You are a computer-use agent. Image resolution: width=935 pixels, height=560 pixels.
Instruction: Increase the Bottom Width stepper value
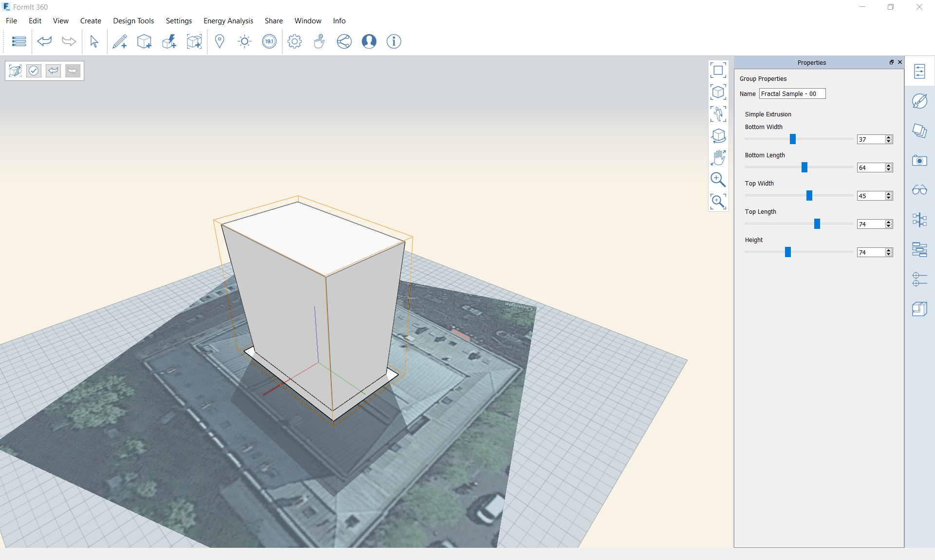(x=889, y=137)
